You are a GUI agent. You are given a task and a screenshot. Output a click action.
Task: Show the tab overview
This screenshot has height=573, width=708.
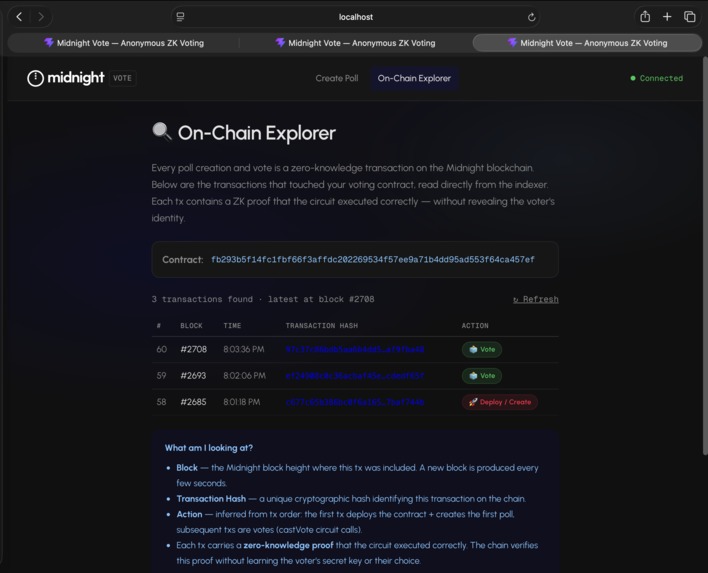[x=689, y=17]
